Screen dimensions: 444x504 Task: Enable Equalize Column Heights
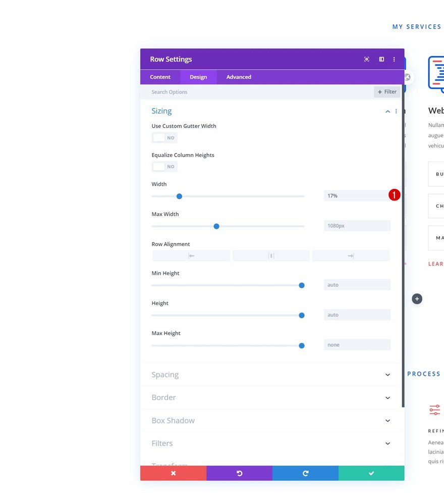(164, 166)
